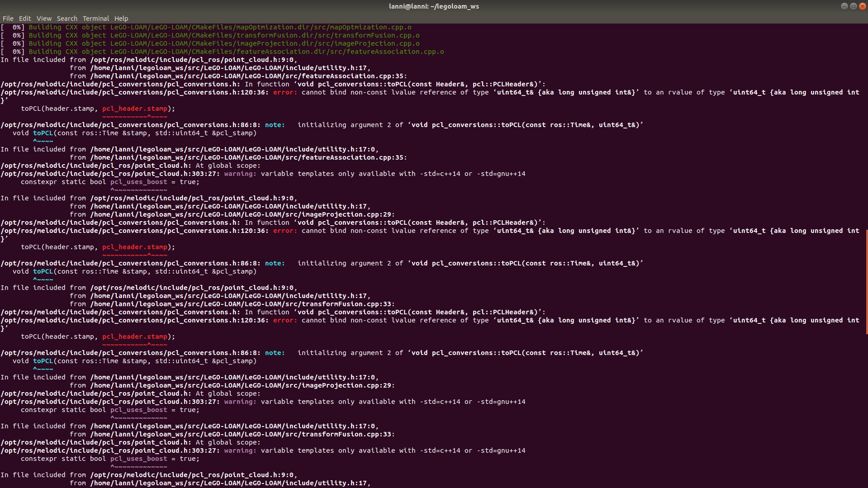Click the last 'warning:' label on screen

pos(240,450)
